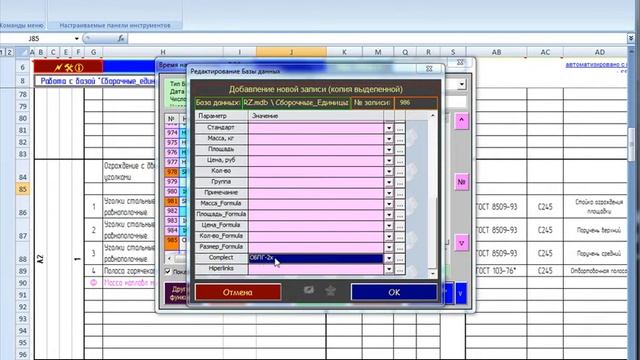Image resolution: width=640 pixels, height=360 pixels.
Task: Click the blue v button behind OK
Action: tap(461, 293)
